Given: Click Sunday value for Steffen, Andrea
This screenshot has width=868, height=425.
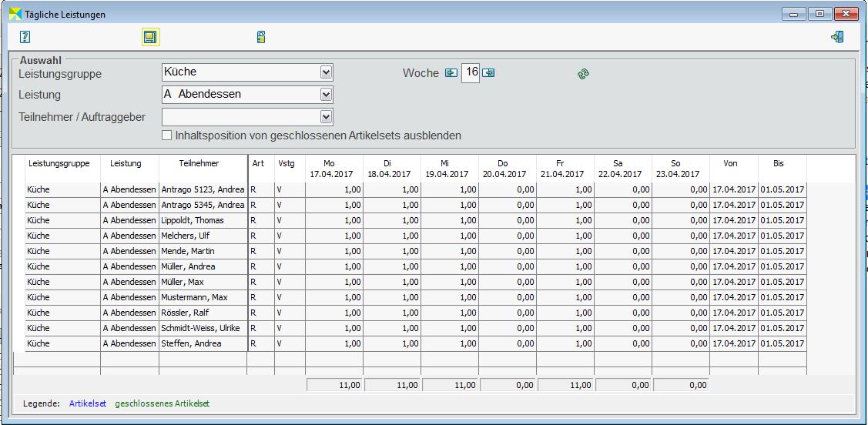Looking at the screenshot, I should click(680, 343).
